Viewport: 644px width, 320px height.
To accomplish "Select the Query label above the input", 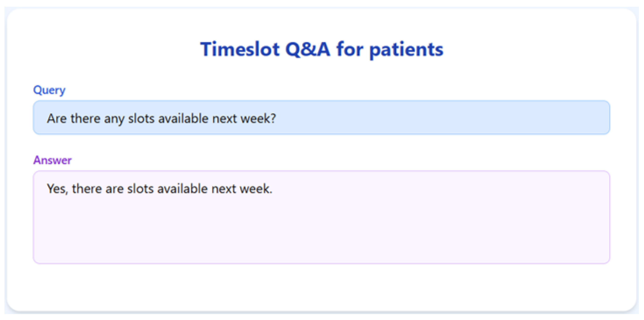I will click(49, 90).
